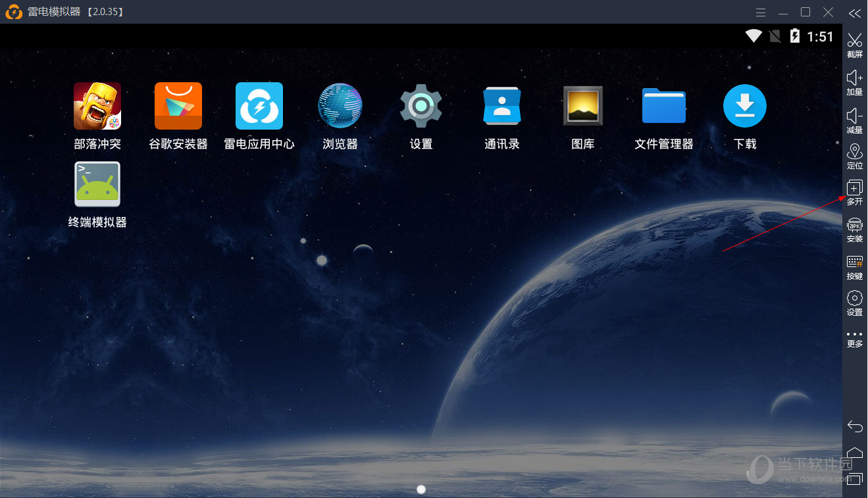Viewport: 868px width, 498px height.
Task: Decrease volume with 减量 button
Action: (x=855, y=120)
